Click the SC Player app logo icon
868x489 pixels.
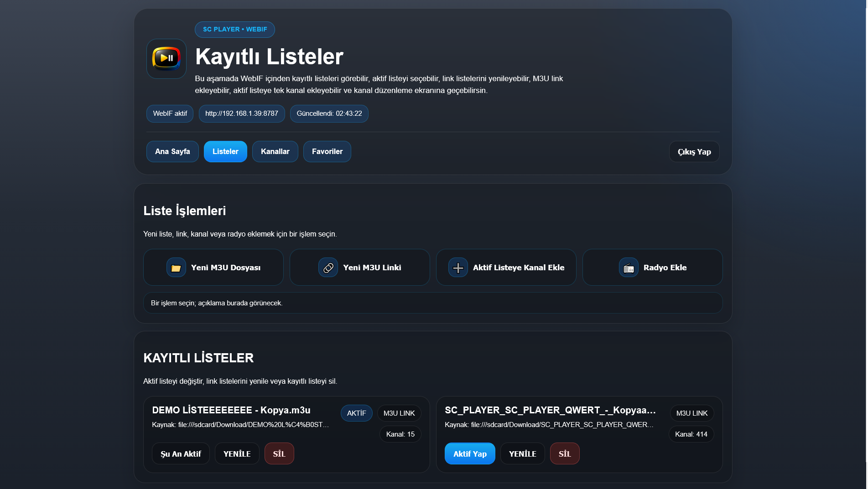[166, 58]
